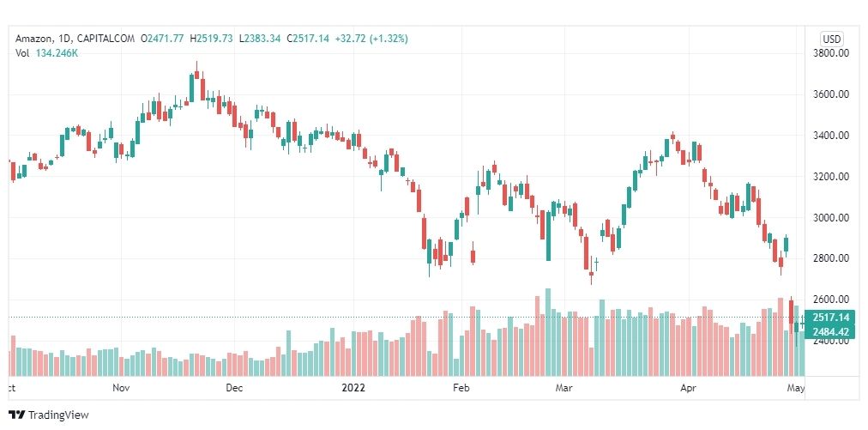Click the Nov time axis label

click(x=121, y=388)
